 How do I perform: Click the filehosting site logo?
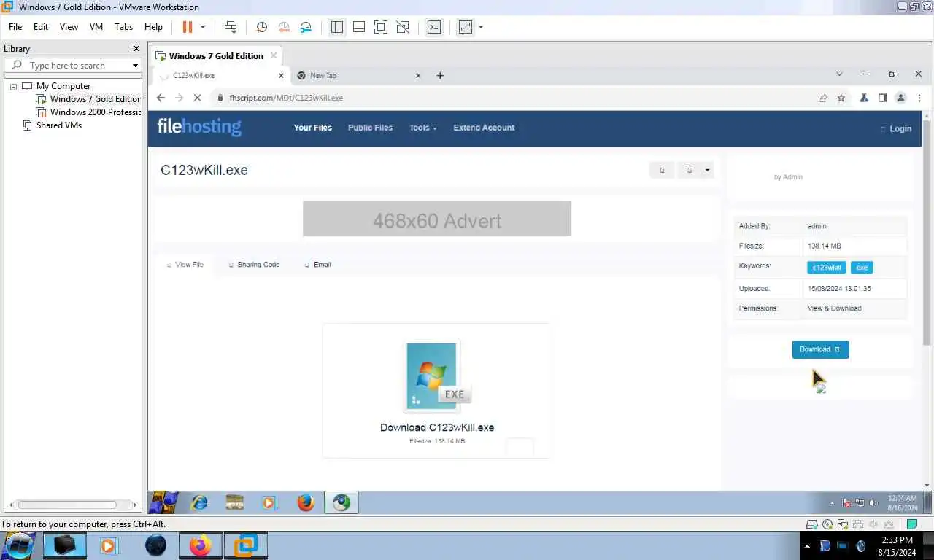click(x=199, y=127)
